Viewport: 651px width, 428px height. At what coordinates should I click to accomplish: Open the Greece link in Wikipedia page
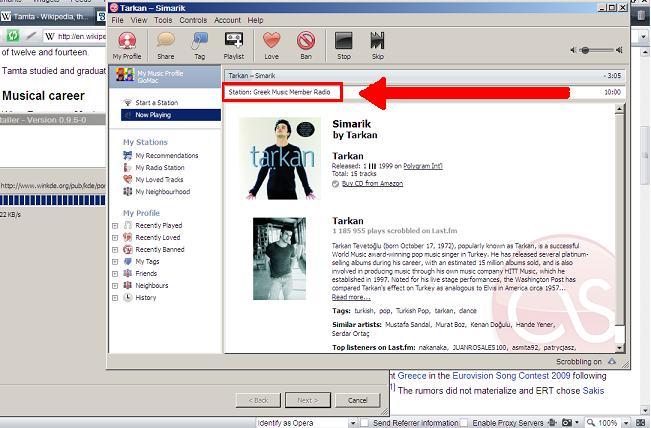(412, 376)
